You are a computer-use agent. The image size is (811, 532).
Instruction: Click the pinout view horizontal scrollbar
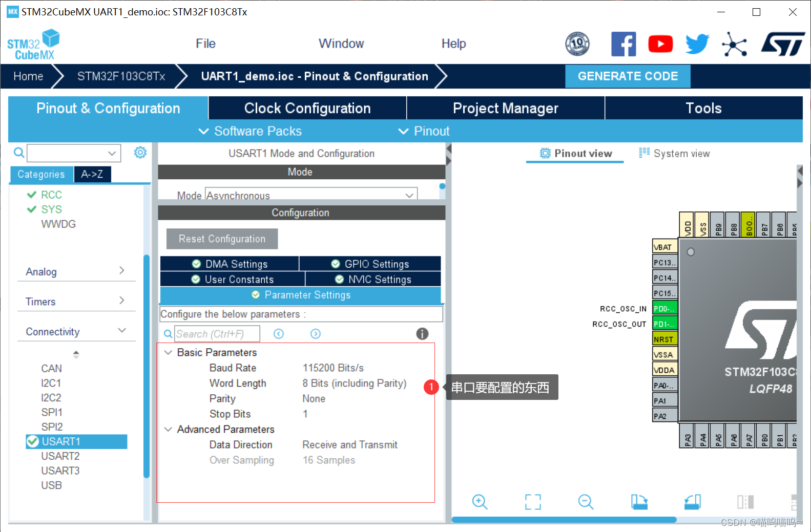(x=564, y=520)
